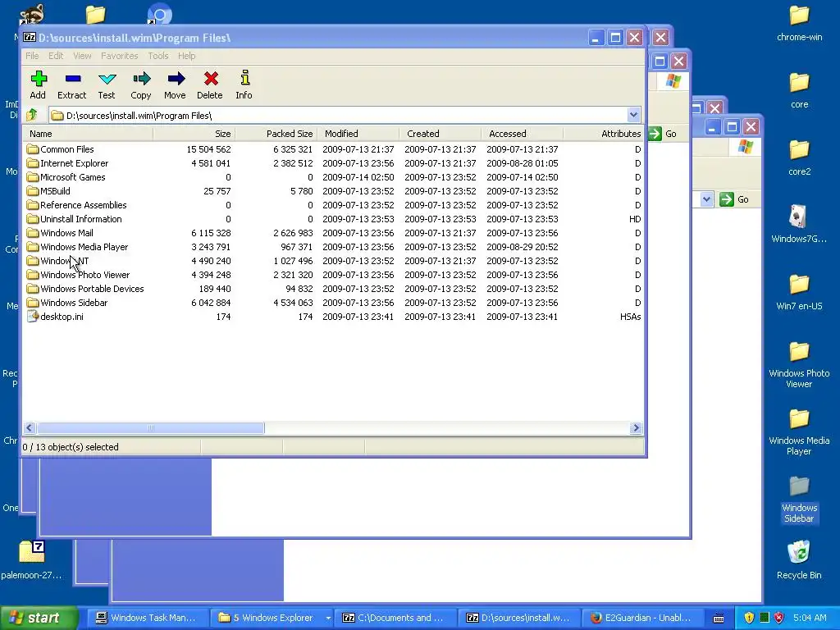Select the Internet Explorer folder icon
Screen dimensions: 840x630
[33, 163]
